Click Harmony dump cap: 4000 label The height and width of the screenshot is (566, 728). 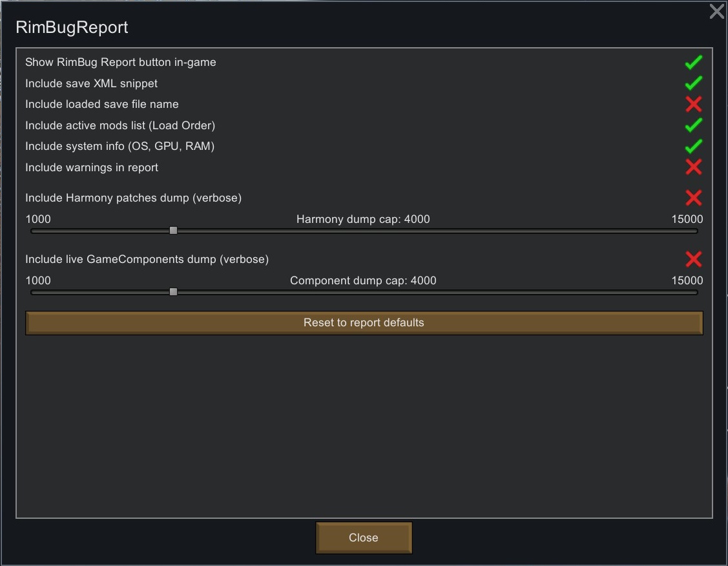pos(363,219)
